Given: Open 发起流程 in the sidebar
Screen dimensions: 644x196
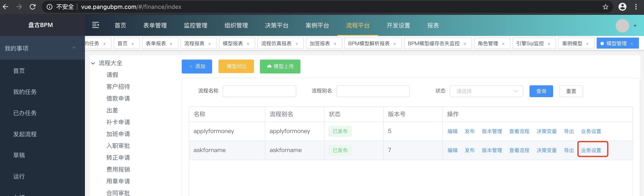Looking at the screenshot, I should (25, 134).
